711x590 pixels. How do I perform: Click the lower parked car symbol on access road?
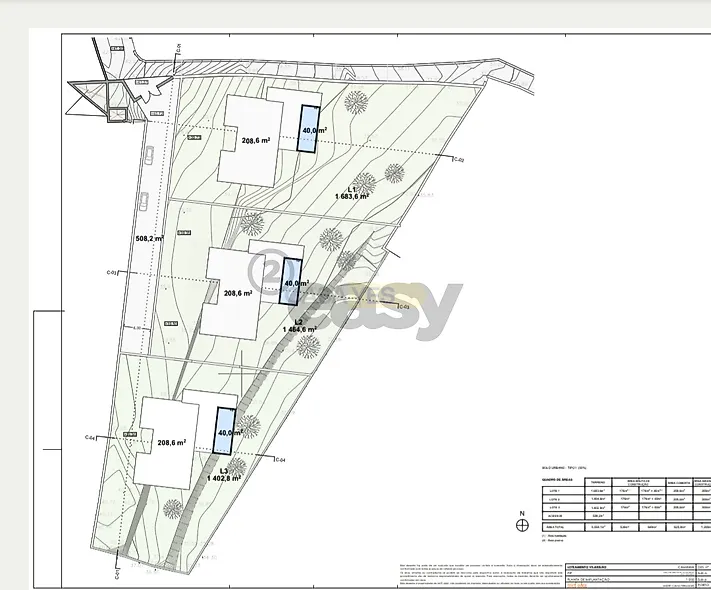click(x=144, y=202)
